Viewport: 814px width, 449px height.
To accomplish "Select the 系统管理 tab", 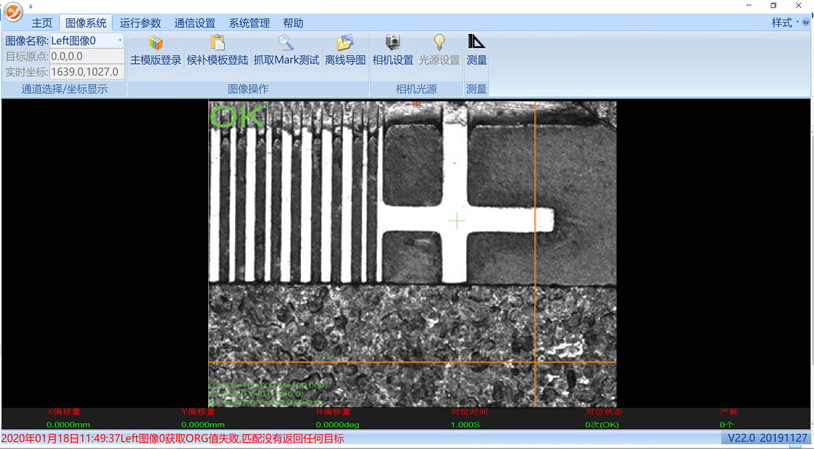I will pos(249,23).
